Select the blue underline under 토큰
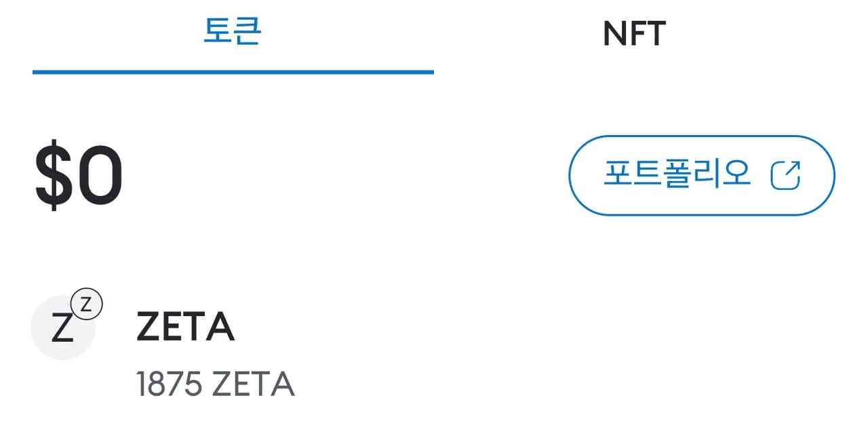This screenshot has height=443, width=868. tap(233, 72)
